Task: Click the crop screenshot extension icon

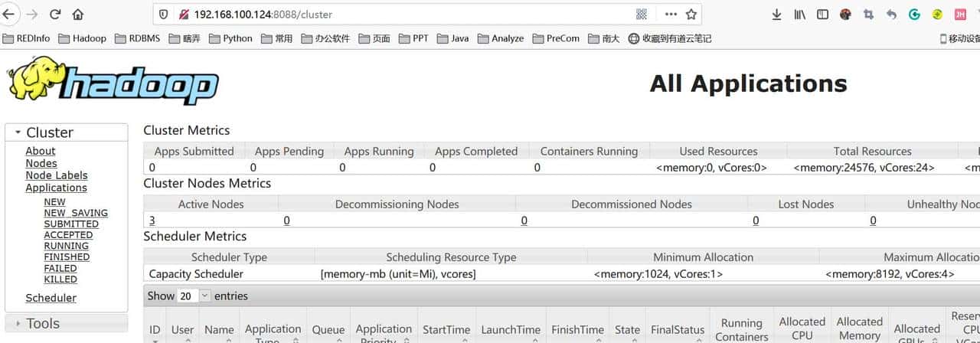Action: 868,14
